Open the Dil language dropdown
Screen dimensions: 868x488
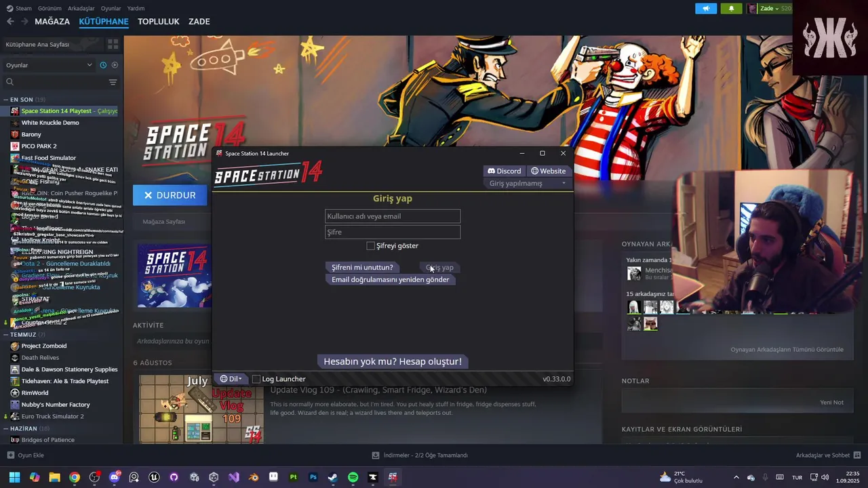pyautogui.click(x=231, y=379)
